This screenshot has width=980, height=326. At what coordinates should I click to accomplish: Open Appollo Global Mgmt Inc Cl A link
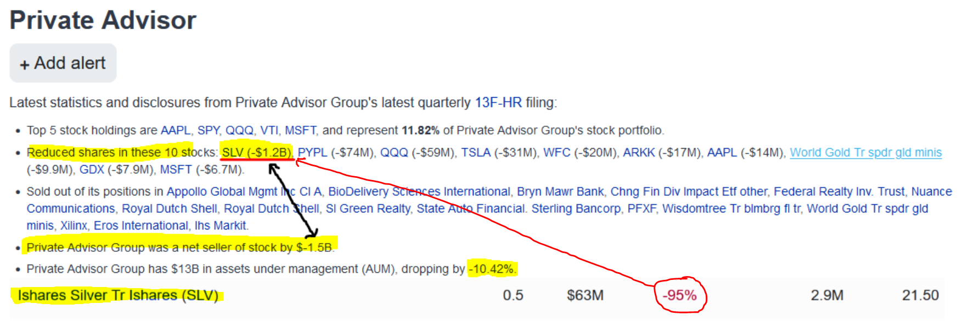(244, 192)
